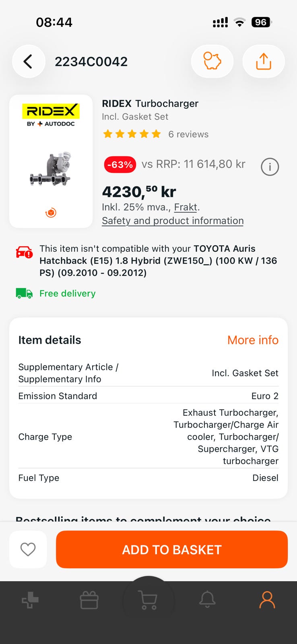Tap the 360 view icon under product image
This screenshot has height=644, width=297.
[51, 213]
